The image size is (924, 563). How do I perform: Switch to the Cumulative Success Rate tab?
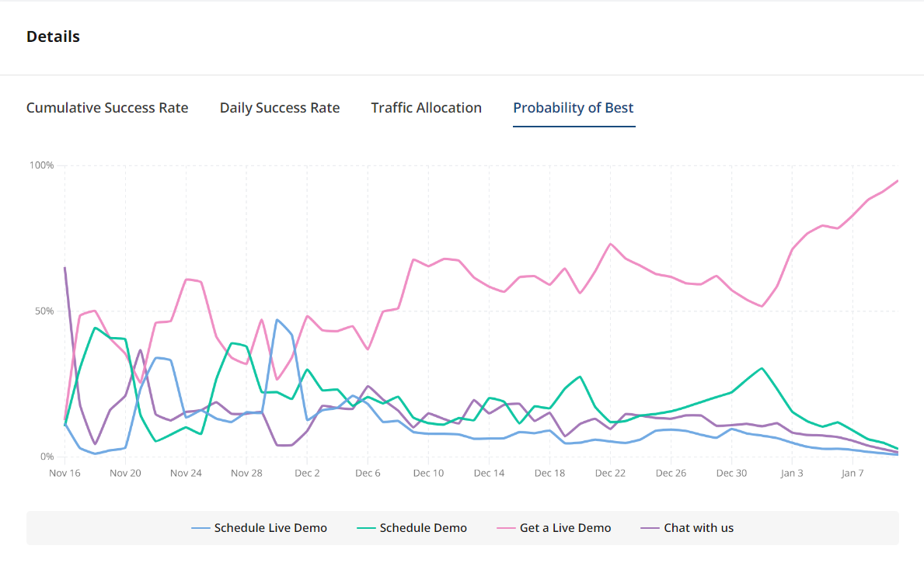tap(106, 107)
